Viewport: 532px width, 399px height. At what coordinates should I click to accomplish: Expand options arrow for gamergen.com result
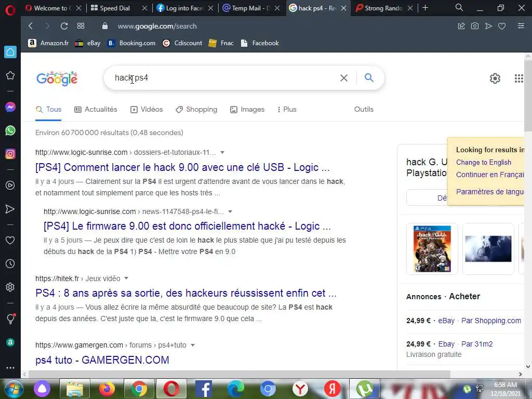(x=193, y=345)
